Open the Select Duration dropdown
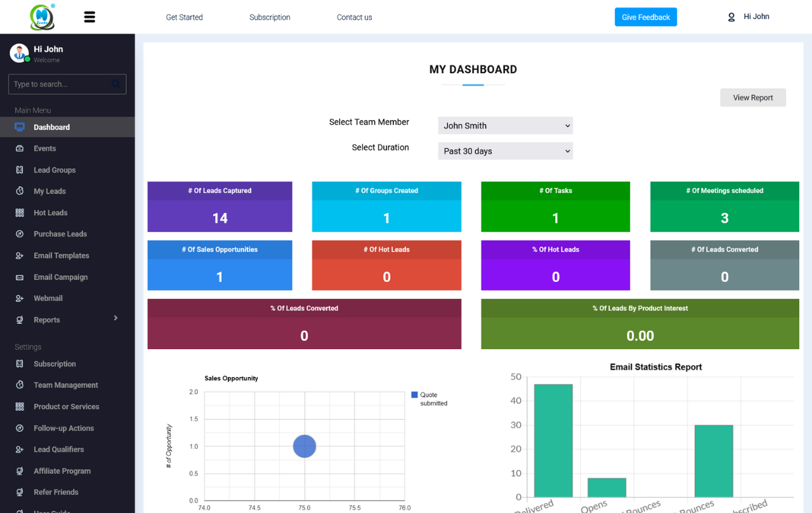 pyautogui.click(x=505, y=151)
